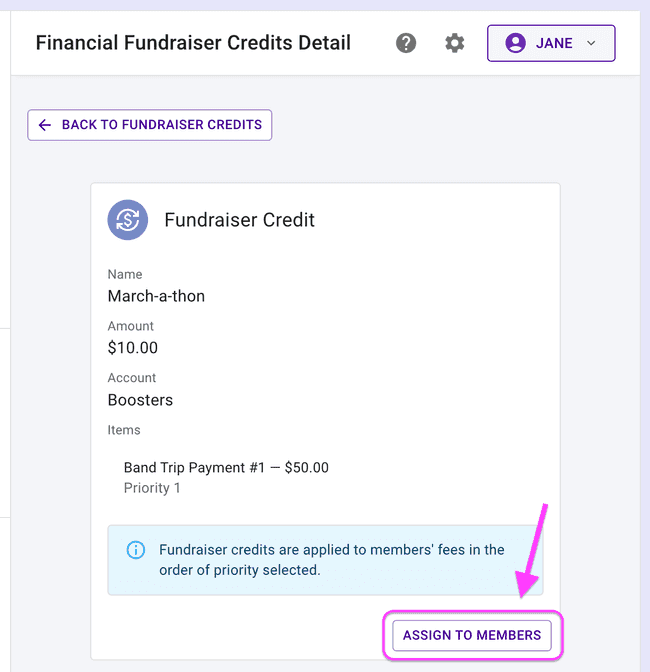Click the left arrow icon on the back button
The image size is (650, 672).
[x=44, y=125]
